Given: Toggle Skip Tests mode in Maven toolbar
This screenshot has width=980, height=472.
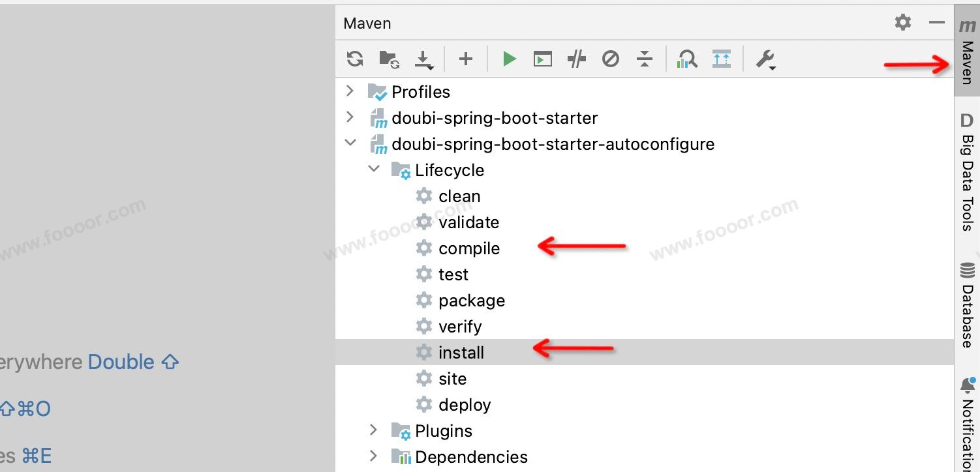Looking at the screenshot, I should point(611,59).
